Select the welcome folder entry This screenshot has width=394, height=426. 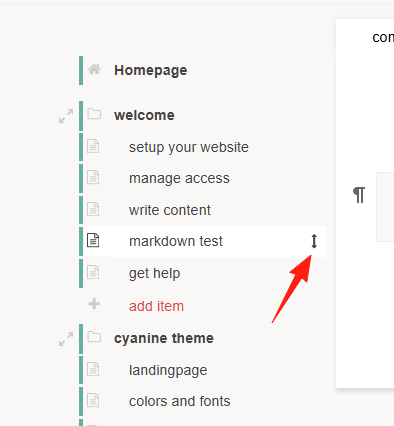(x=144, y=115)
